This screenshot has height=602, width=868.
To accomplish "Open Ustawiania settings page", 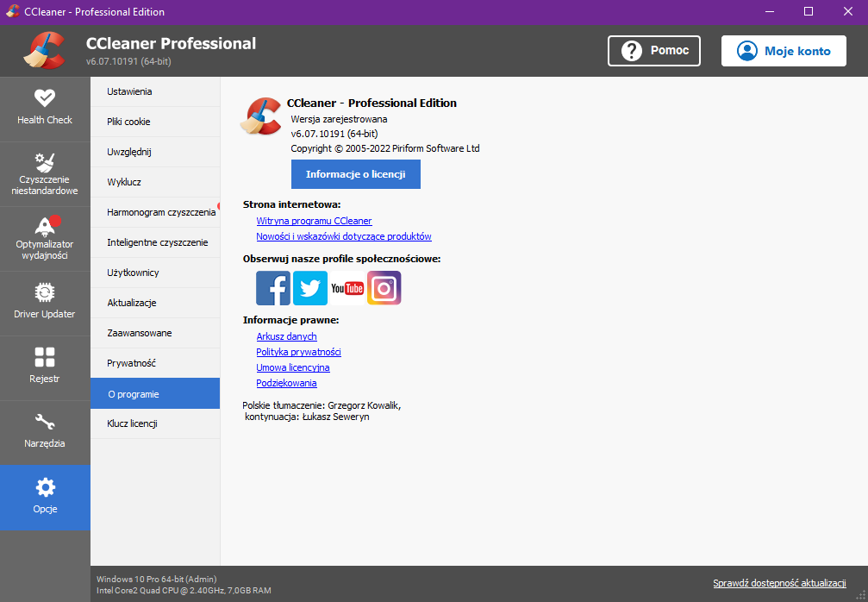I will click(x=155, y=91).
